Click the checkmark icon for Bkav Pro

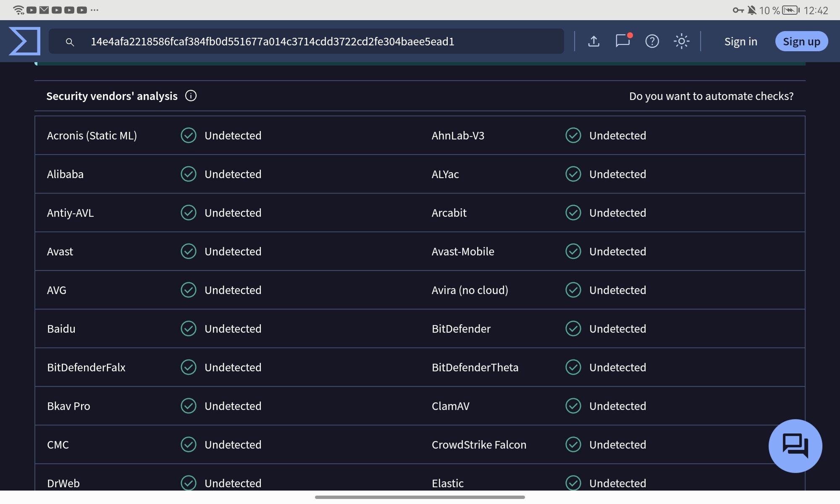pyautogui.click(x=189, y=406)
